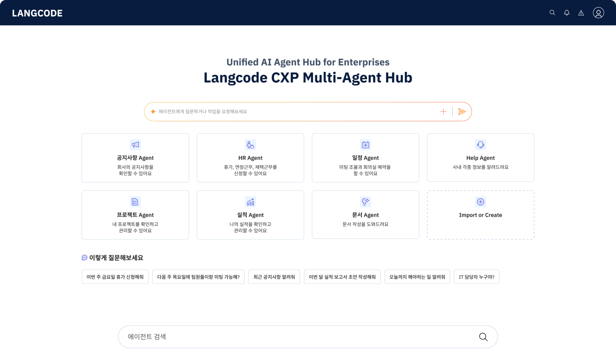Screen dimensions: 616x364
Task: Select suggestion '이번 달 실적 보고서 초안 작성해줘'
Action: coord(342,277)
